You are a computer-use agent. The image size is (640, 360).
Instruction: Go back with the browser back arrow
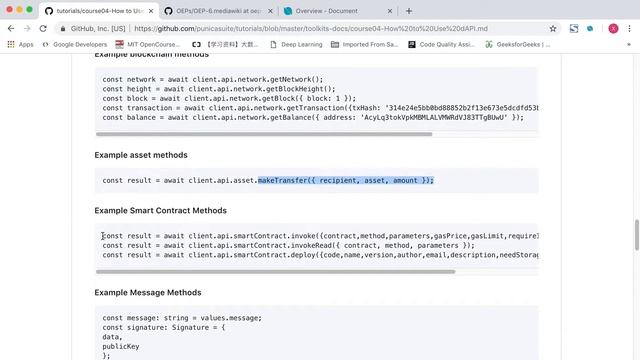(x=11, y=29)
